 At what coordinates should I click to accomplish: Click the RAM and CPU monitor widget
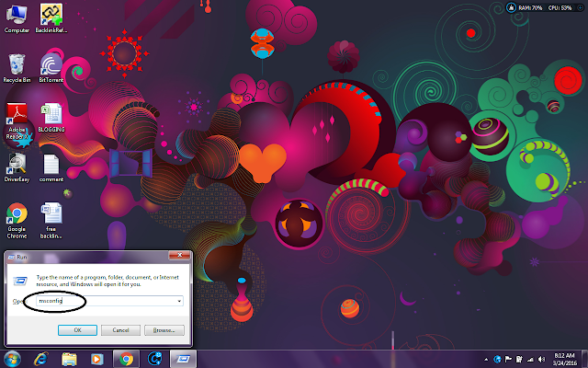pos(545,7)
